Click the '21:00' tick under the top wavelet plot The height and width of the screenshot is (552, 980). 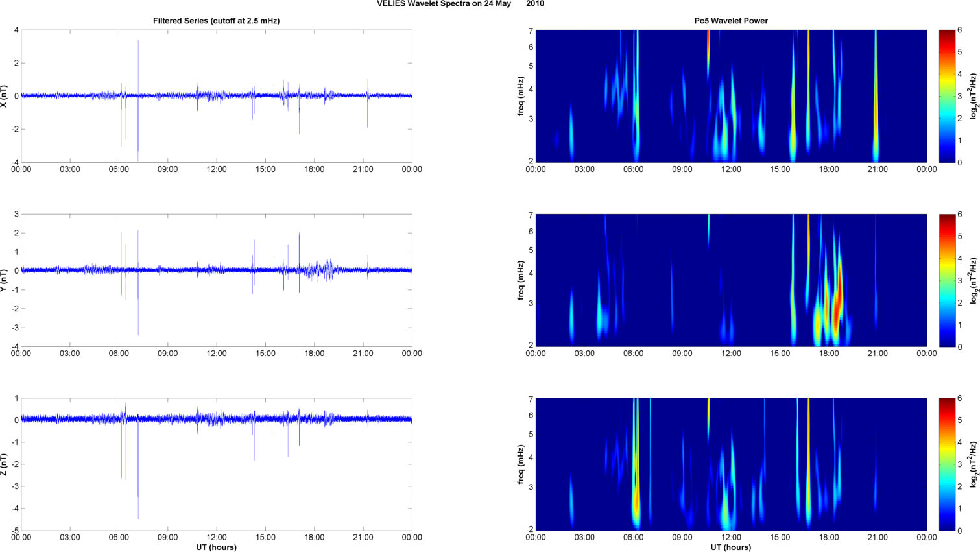[878, 169]
